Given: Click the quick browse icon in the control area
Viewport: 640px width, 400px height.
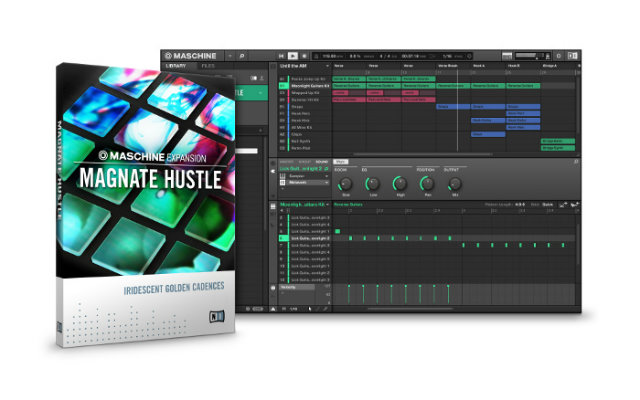Looking at the screenshot, I should click(576, 162).
